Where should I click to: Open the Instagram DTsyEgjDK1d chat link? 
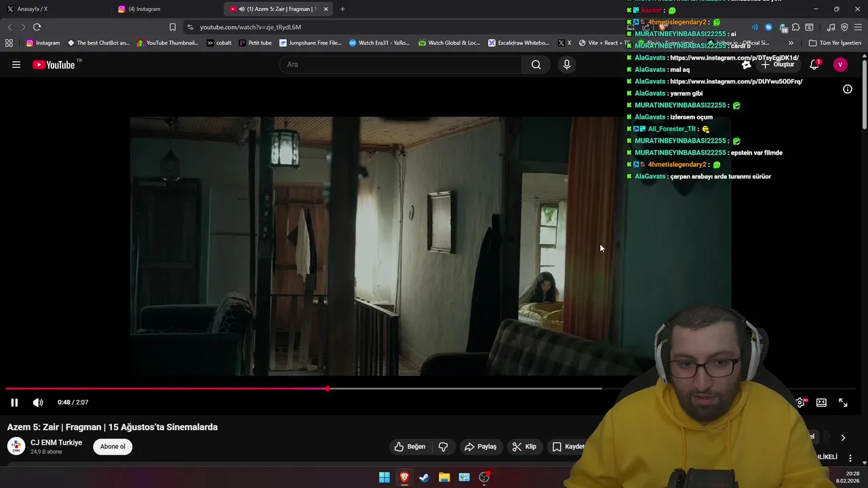pos(734,58)
